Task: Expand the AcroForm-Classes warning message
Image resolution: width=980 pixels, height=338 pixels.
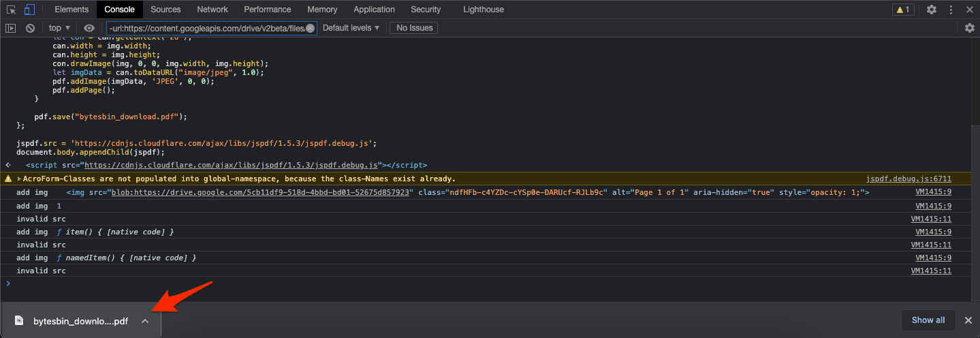Action: click(x=20, y=179)
